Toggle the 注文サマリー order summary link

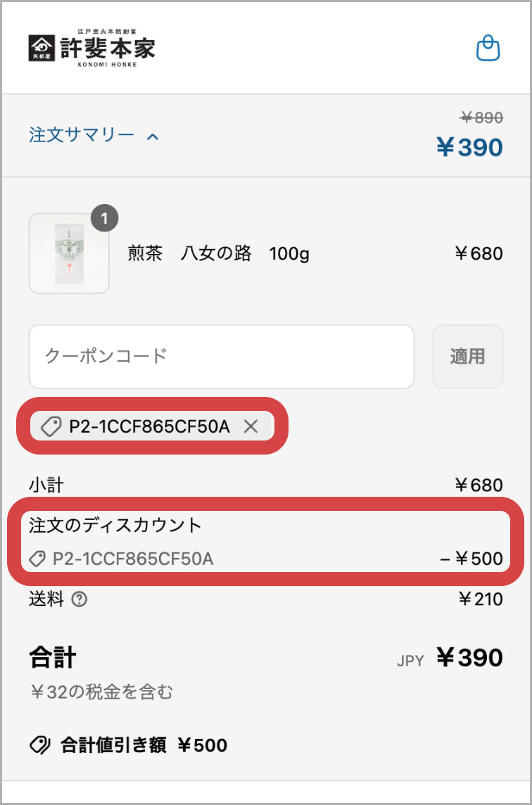tap(82, 135)
